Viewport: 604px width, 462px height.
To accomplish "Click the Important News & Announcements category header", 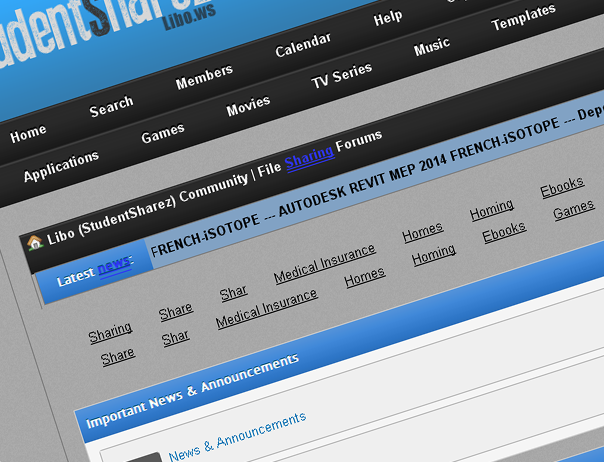I will coord(192,391).
